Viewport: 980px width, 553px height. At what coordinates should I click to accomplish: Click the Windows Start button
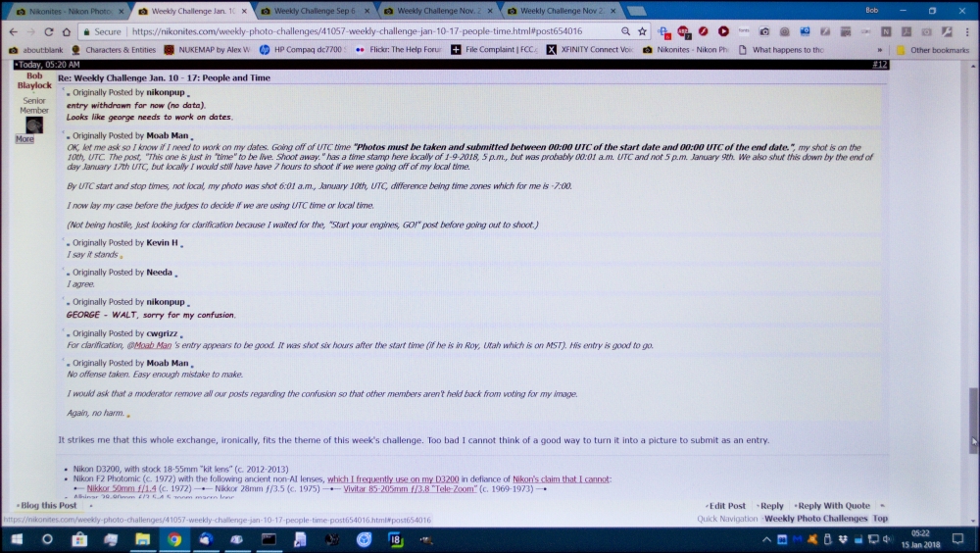(x=17, y=539)
